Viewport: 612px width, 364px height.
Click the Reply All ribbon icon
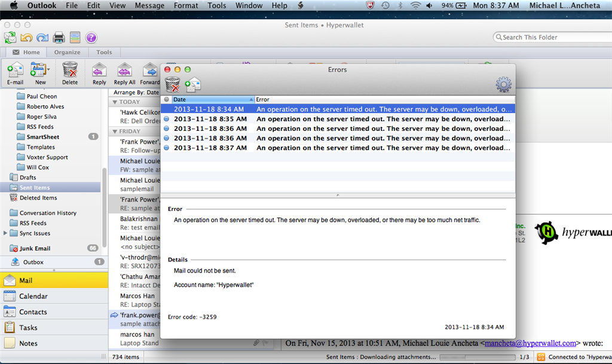(x=124, y=74)
